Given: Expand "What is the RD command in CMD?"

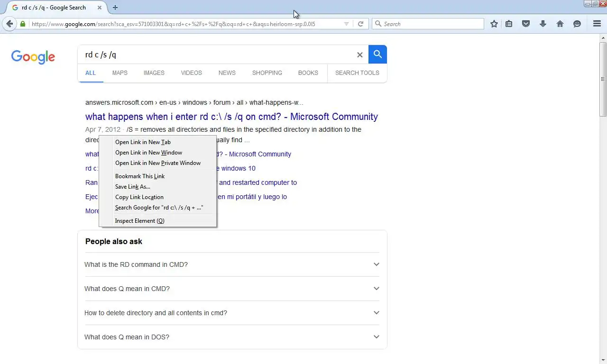Looking at the screenshot, I should coord(232,264).
